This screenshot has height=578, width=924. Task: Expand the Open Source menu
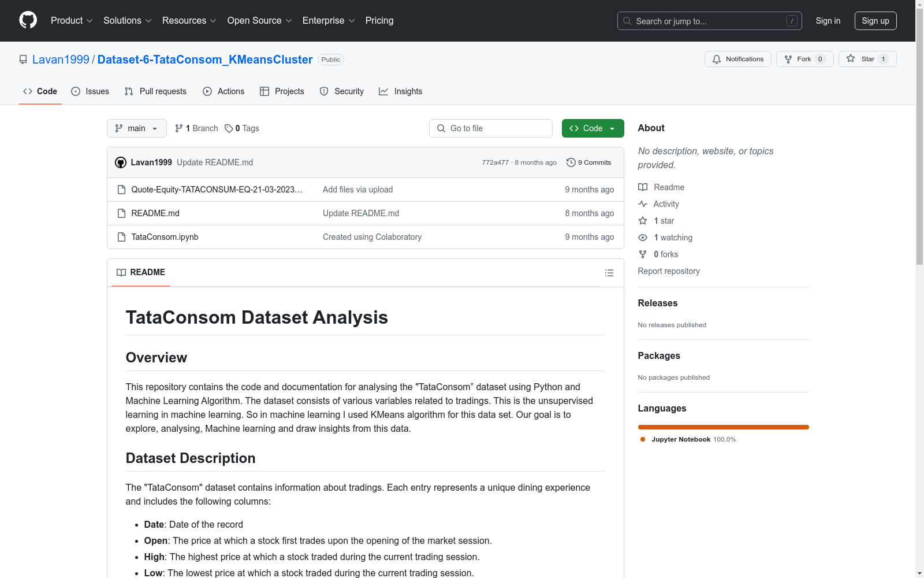(260, 21)
